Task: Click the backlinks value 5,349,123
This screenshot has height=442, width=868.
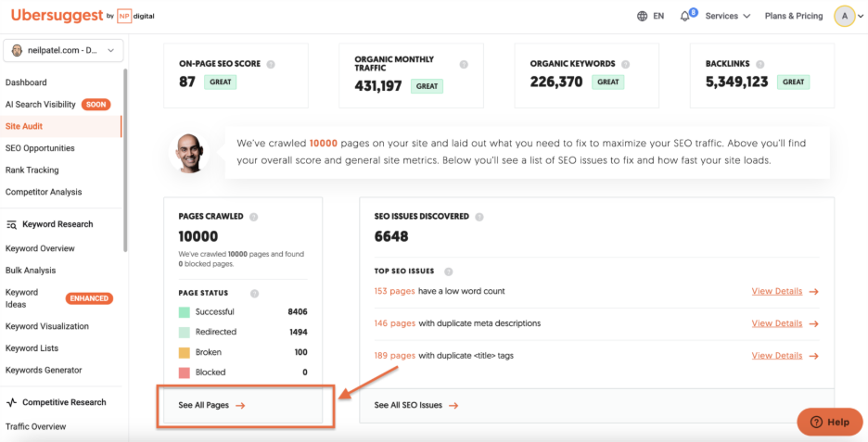Action: pyautogui.click(x=737, y=82)
